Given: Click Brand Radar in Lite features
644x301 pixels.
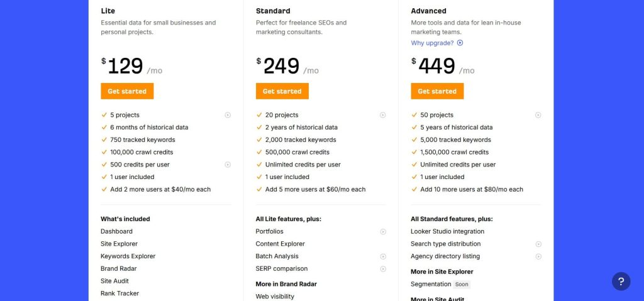Looking at the screenshot, I should [118, 268].
